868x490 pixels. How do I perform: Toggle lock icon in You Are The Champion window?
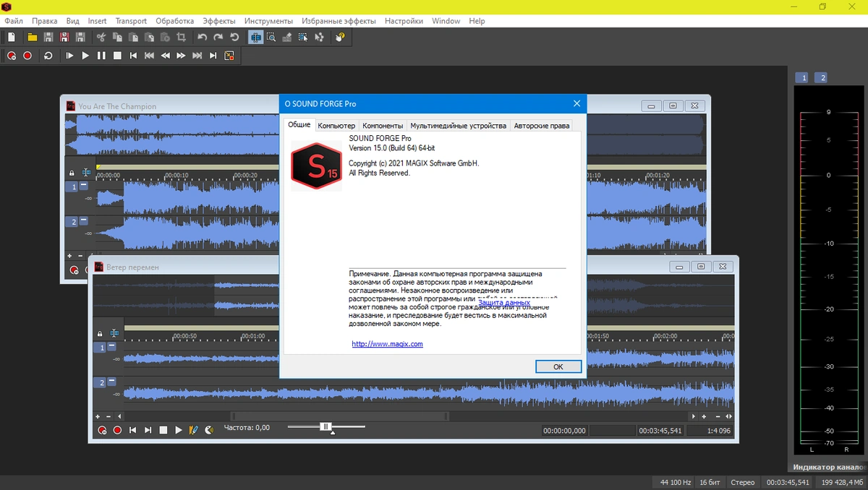(x=72, y=173)
